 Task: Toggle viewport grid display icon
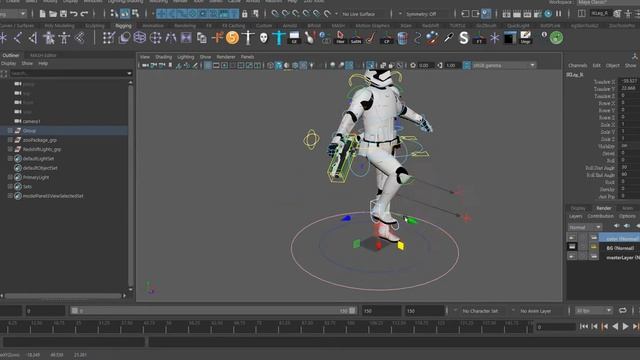coord(208,65)
